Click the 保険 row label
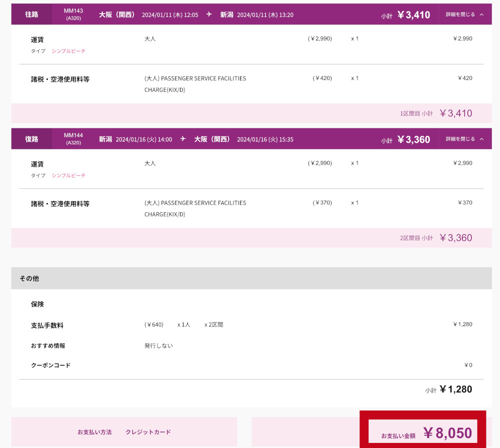 [37, 304]
